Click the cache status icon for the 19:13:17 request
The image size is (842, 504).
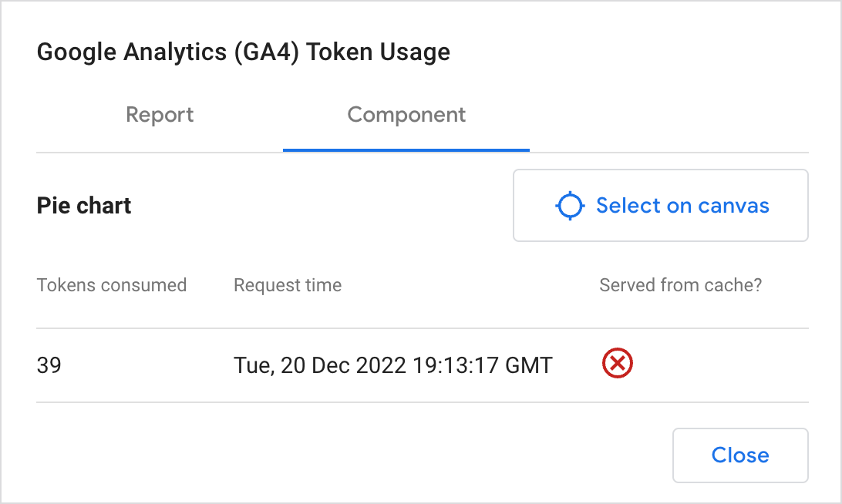617,363
